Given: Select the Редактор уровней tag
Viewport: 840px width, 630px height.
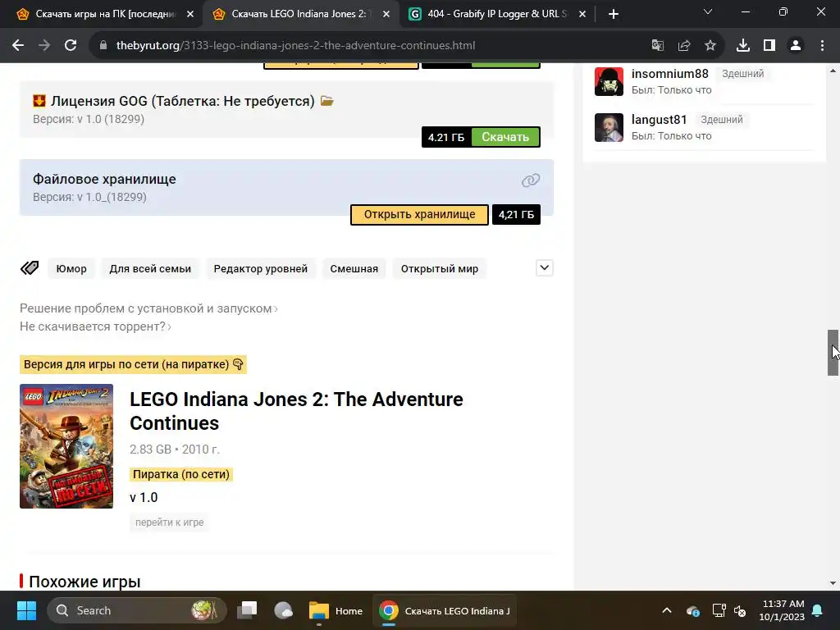Looking at the screenshot, I should [x=260, y=268].
